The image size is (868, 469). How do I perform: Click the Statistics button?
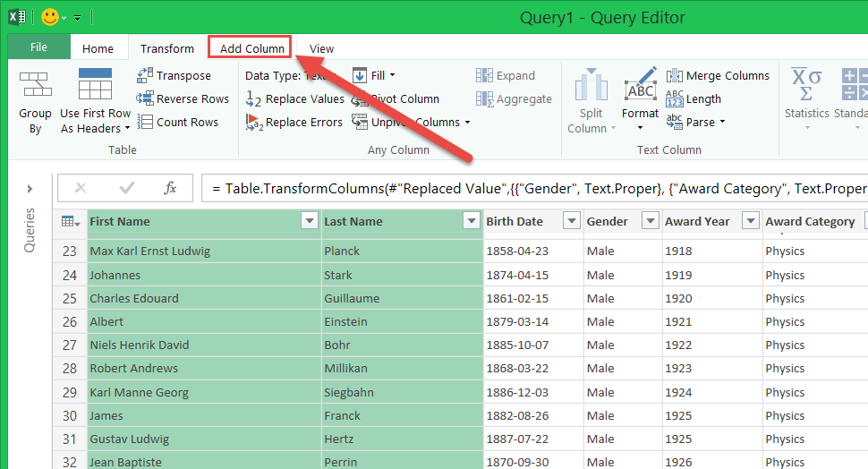(x=806, y=97)
